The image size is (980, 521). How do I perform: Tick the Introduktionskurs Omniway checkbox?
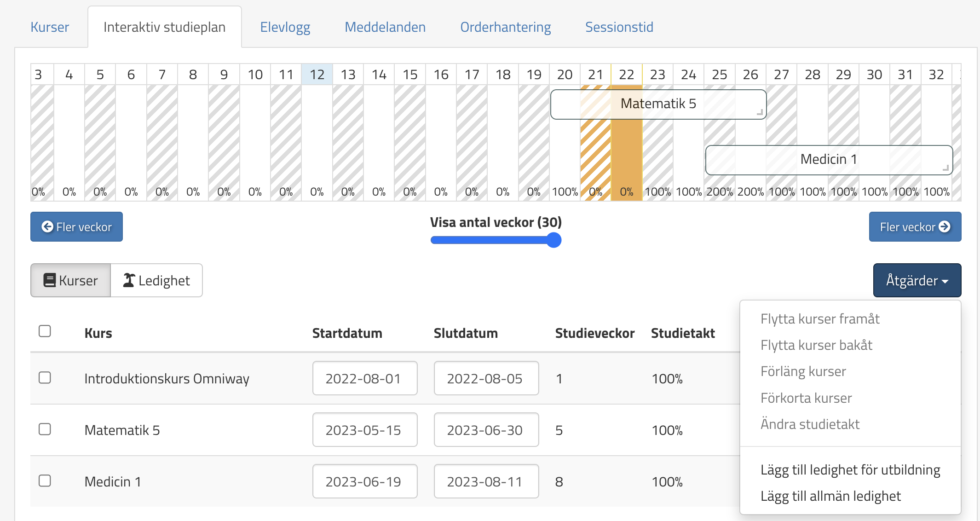pos(45,378)
